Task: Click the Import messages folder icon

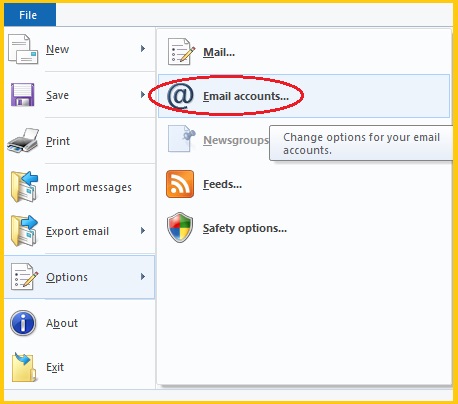Action: (x=24, y=187)
